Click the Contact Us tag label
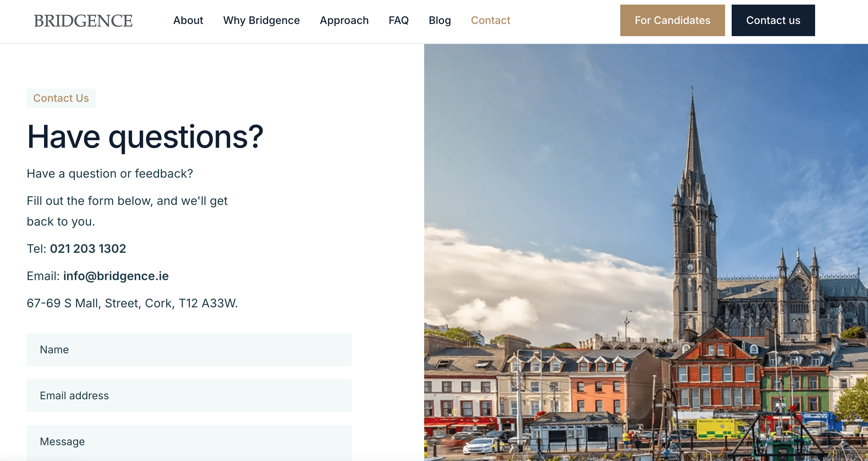This screenshot has width=868, height=461. [61, 98]
